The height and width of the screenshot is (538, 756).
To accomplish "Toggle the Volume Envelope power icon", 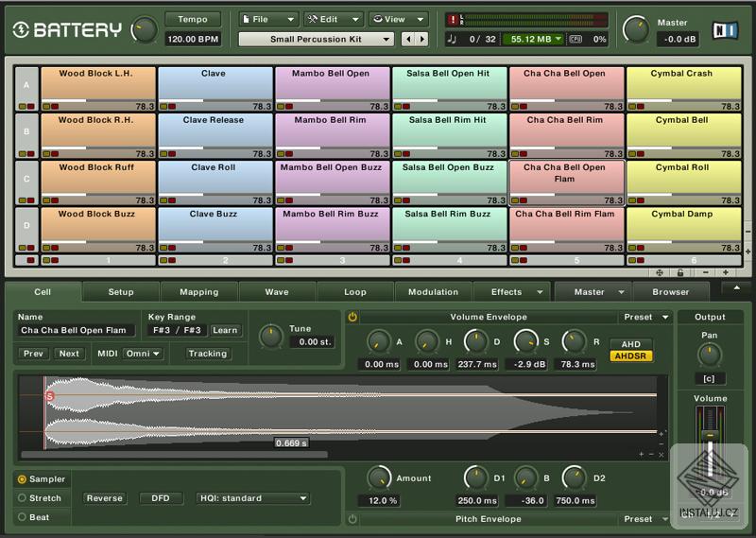I will pos(352,317).
